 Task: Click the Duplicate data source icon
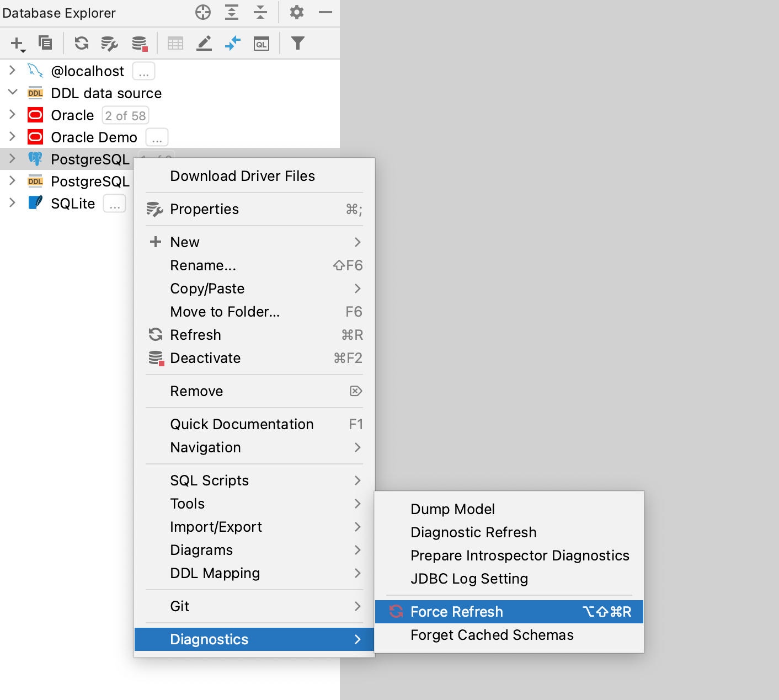pyautogui.click(x=46, y=42)
